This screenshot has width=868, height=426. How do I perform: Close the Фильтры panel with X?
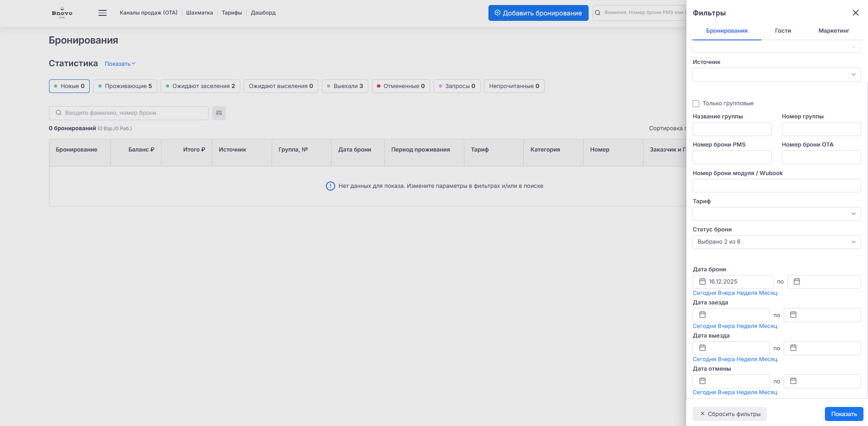pos(855,13)
